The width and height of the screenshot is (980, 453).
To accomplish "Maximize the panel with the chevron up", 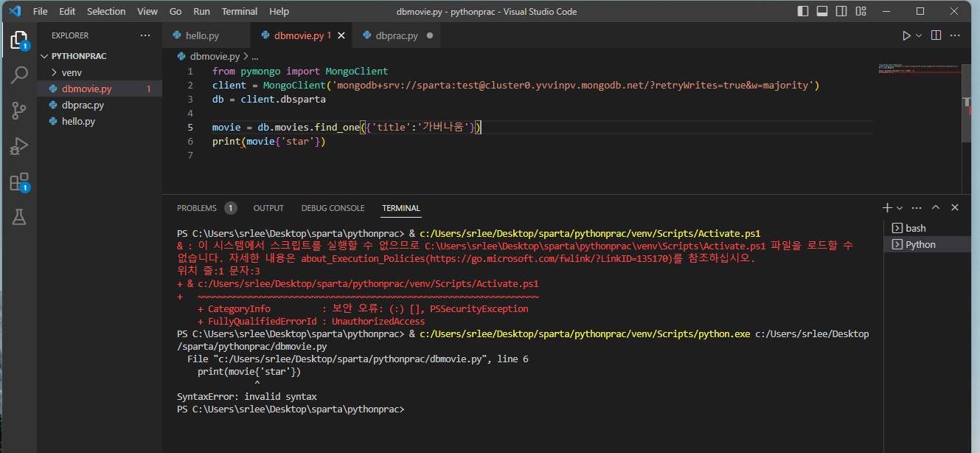I will point(936,207).
